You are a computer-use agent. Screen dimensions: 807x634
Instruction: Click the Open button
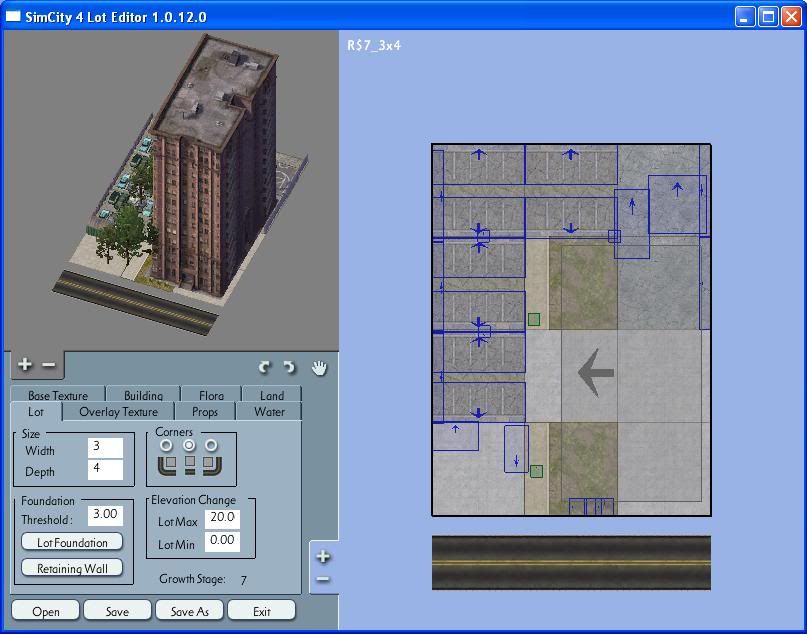click(x=45, y=611)
